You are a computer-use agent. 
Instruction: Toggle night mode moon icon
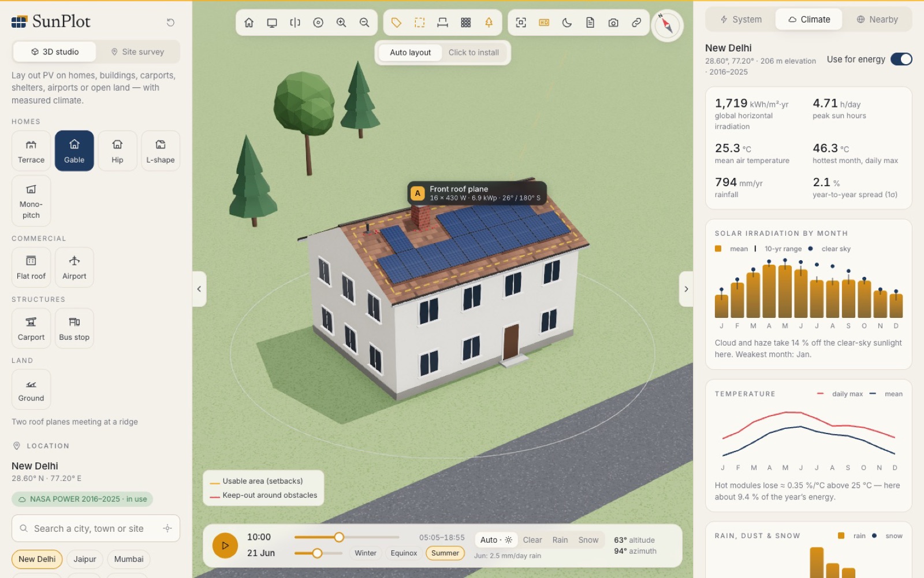pos(567,23)
